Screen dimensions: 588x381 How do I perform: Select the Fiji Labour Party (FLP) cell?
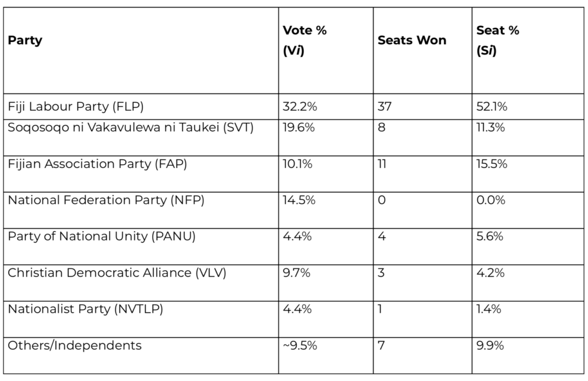(75, 107)
